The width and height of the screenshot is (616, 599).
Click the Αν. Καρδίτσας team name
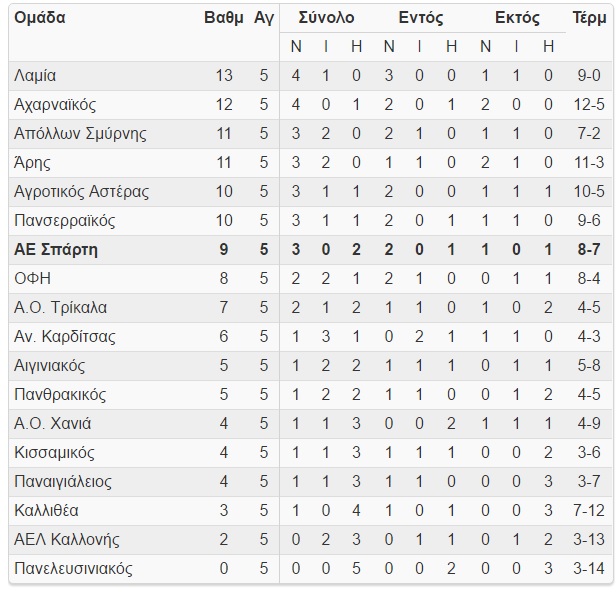click(65, 337)
